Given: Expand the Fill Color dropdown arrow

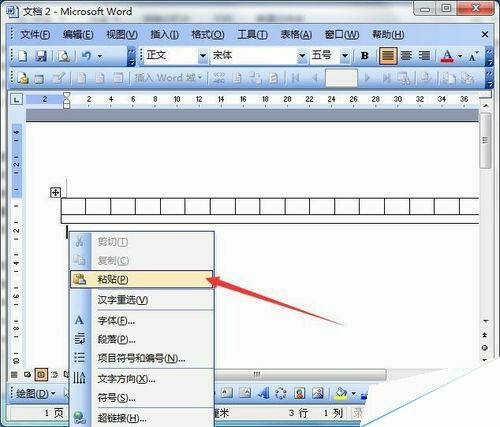Looking at the screenshot, I should pos(354,394).
